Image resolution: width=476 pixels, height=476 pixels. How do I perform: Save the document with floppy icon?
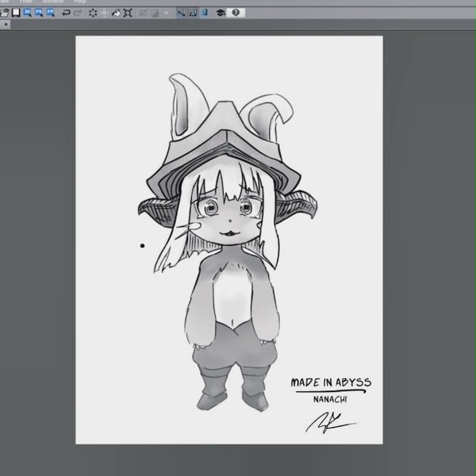[16, 13]
